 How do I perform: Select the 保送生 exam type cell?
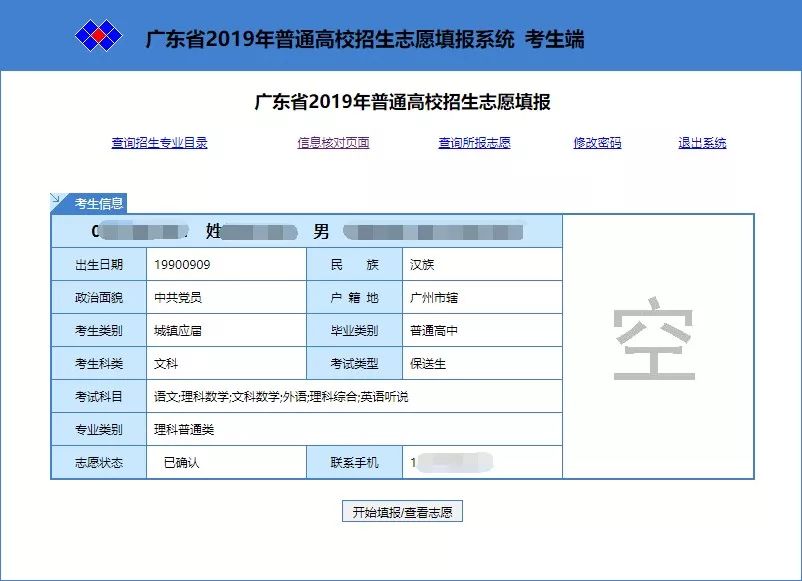428,364
